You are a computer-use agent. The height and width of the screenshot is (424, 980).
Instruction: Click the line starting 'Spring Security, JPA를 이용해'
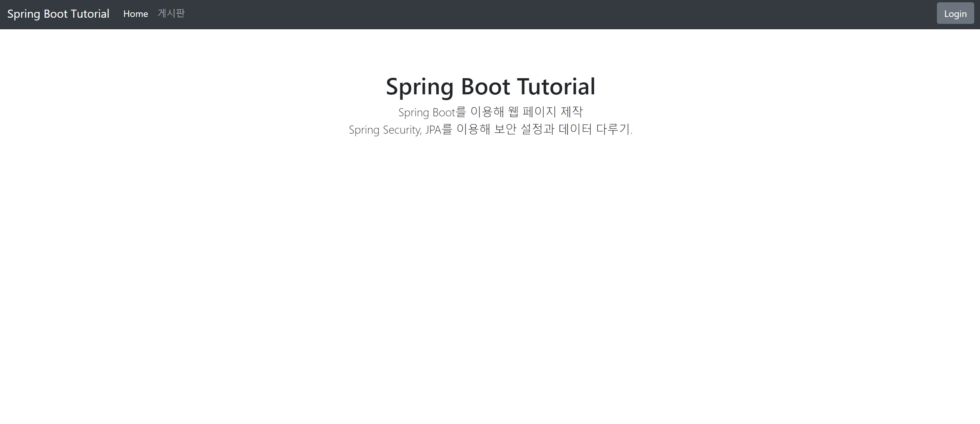pyautogui.click(x=491, y=129)
